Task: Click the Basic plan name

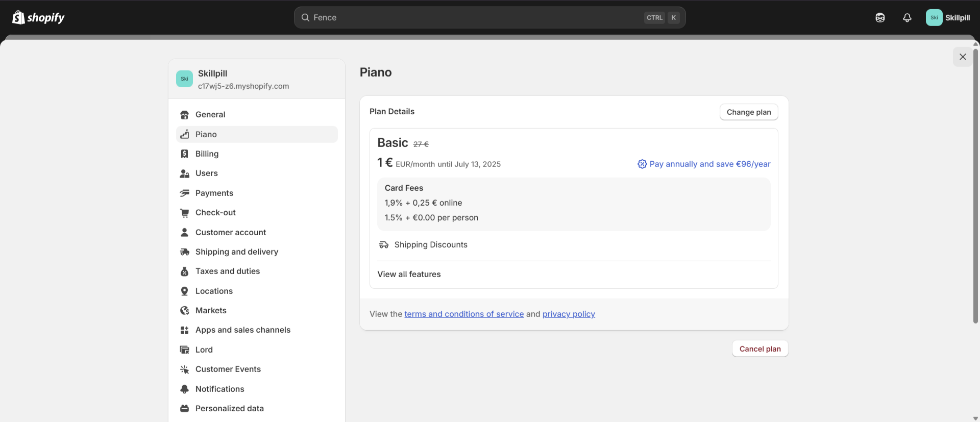Action: 393,143
